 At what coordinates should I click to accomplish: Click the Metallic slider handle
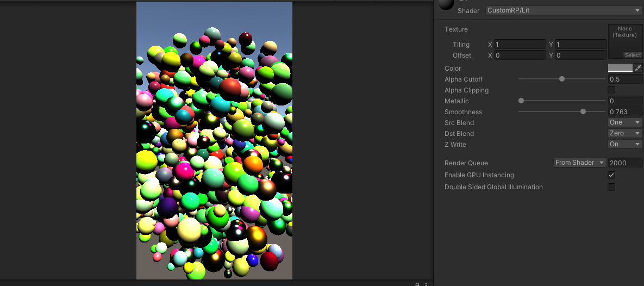tap(521, 101)
